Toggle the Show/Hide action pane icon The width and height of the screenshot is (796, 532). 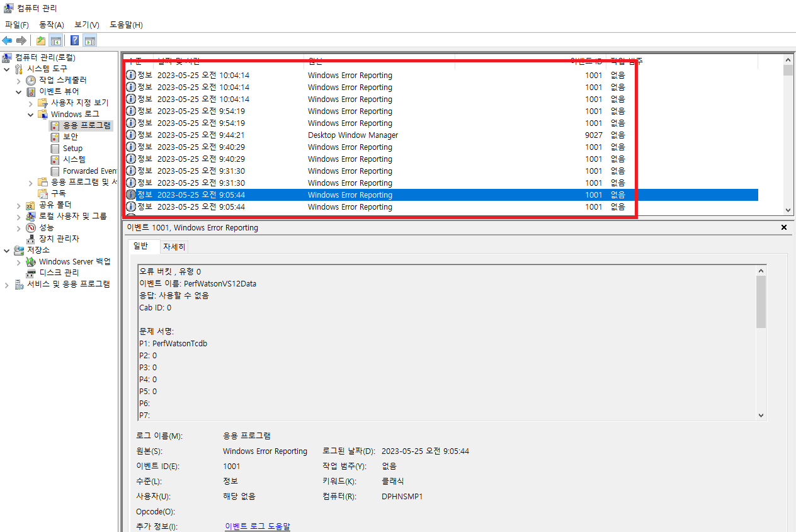click(90, 41)
